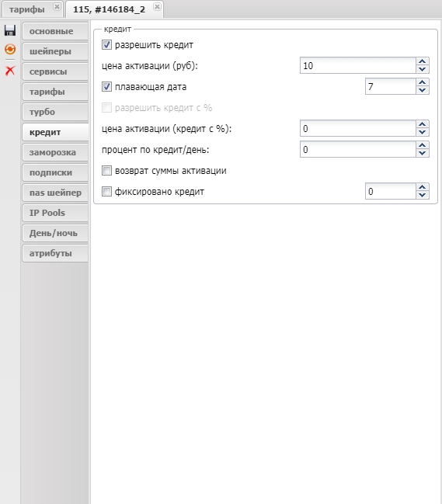
Task: Toggle плавающая дата checkbox
Action: [106, 87]
